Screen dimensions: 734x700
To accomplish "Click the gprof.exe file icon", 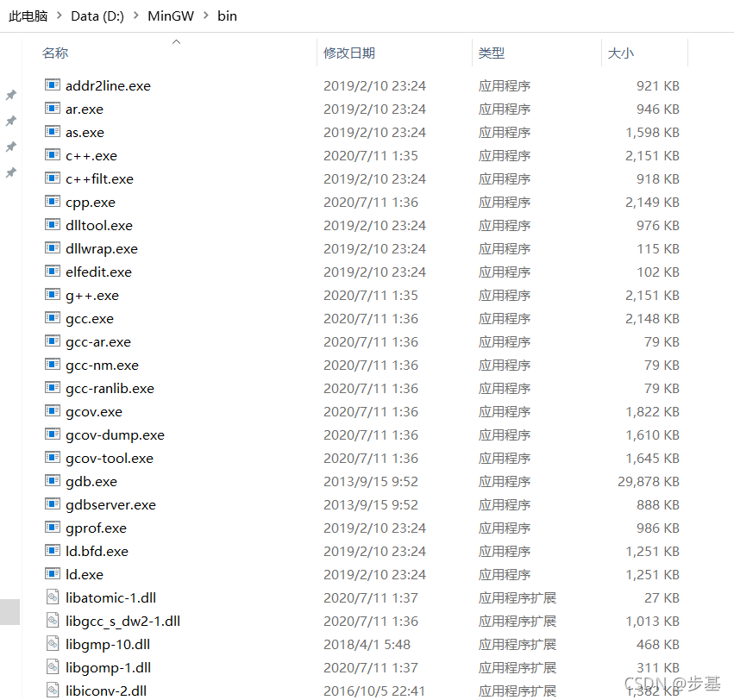I will point(53,528).
